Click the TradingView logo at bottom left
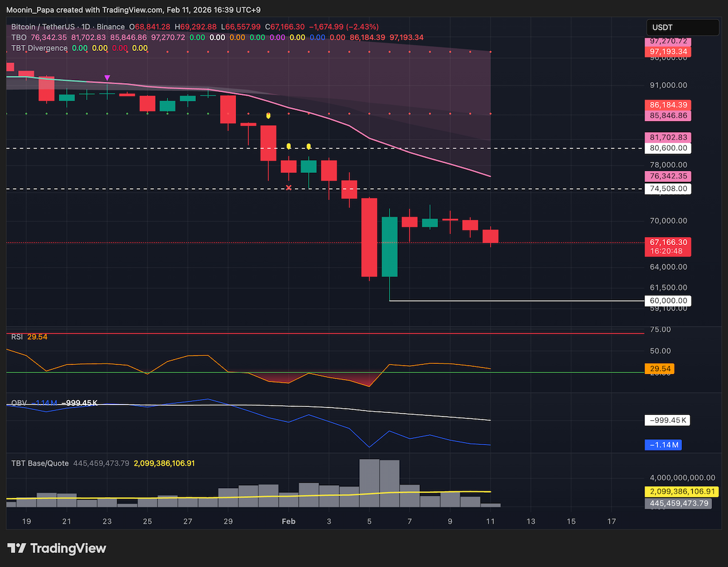This screenshot has height=567, width=728. coord(56,548)
